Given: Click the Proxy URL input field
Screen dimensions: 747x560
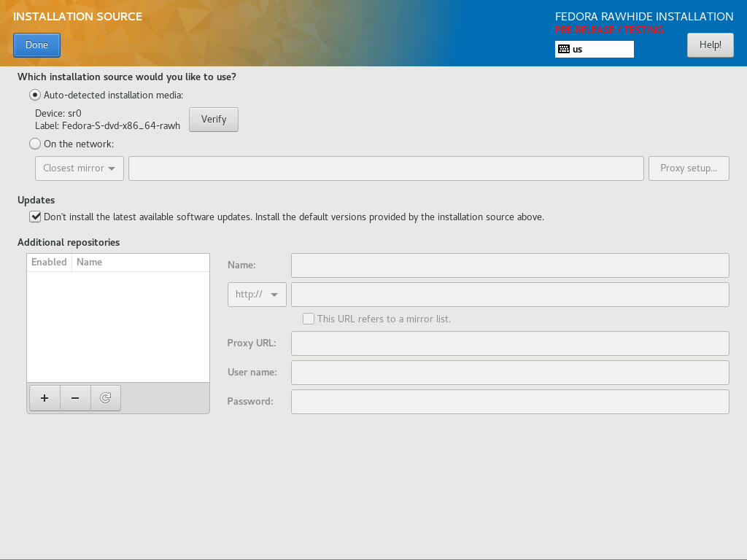Looking at the screenshot, I should pyautogui.click(x=510, y=343).
